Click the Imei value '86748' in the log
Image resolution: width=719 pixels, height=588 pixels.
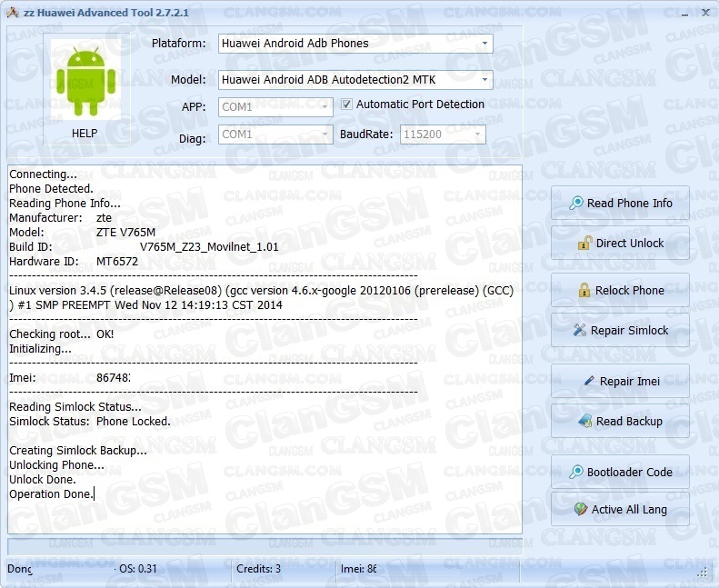[114, 378]
